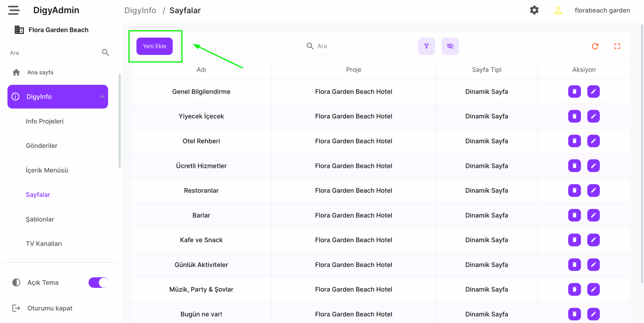
Task: Click the florabeach garden username
Action: click(602, 10)
